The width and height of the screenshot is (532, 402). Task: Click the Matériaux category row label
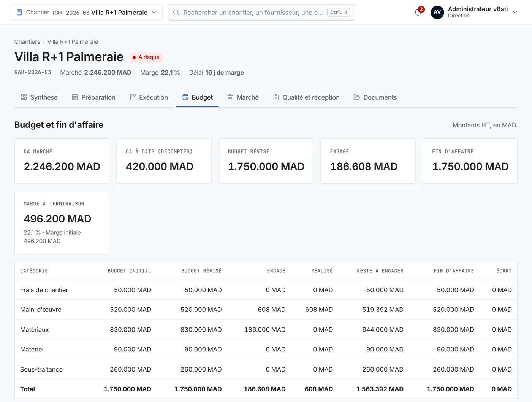(x=35, y=330)
